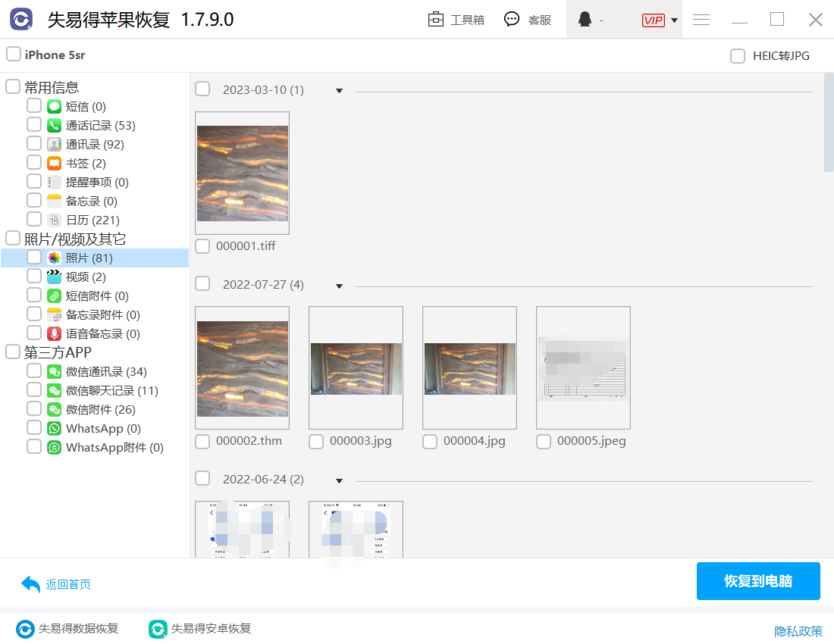Check the iPhone 5sr device checkbox
The width and height of the screenshot is (834, 644).
coord(14,55)
